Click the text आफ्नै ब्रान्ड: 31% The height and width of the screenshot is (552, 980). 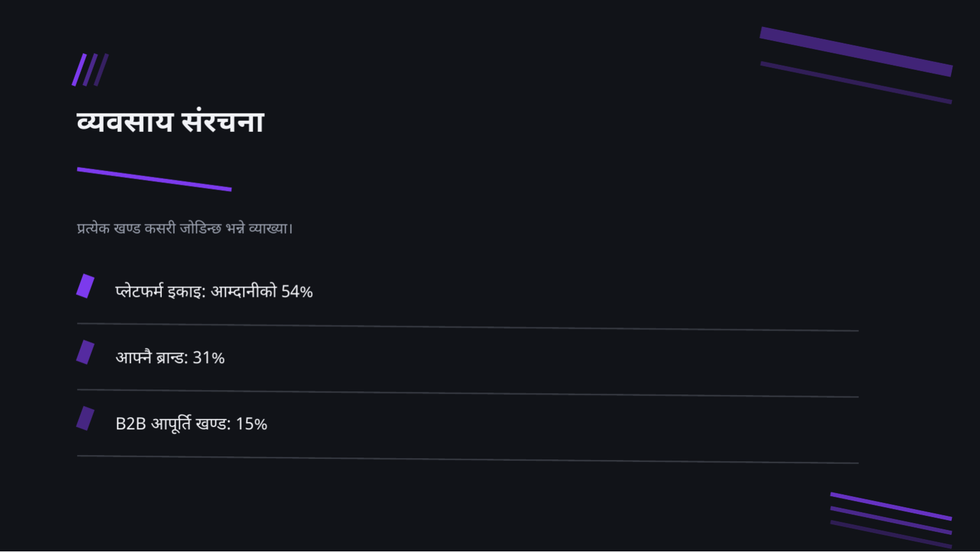click(170, 357)
